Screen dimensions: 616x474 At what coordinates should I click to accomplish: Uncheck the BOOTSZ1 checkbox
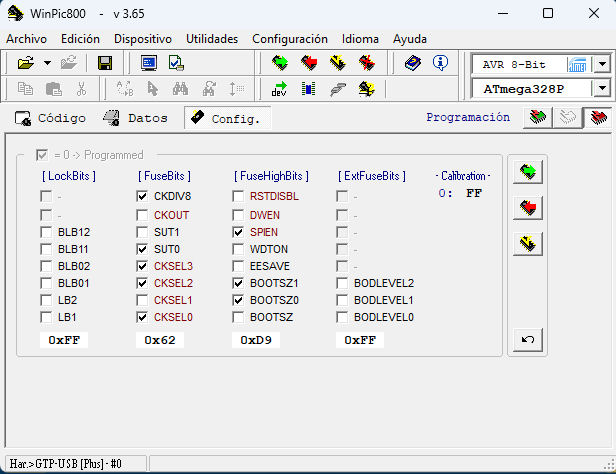tap(238, 283)
